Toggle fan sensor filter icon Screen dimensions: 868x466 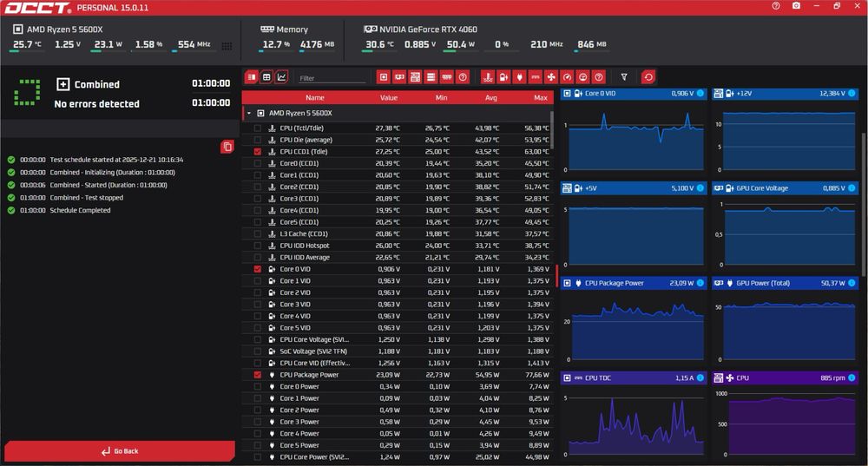[551, 77]
